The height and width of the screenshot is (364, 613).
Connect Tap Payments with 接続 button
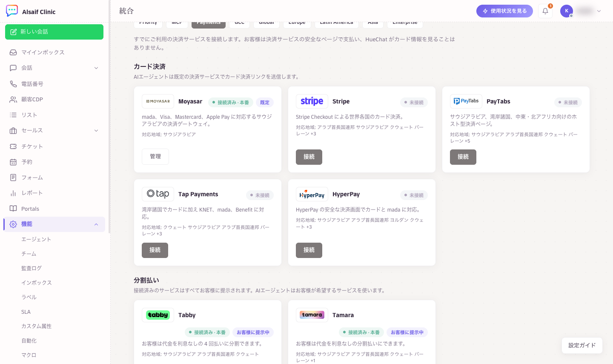pos(155,250)
